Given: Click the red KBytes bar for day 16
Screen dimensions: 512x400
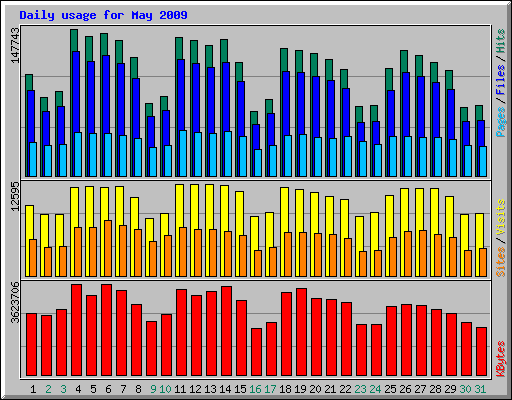Looking at the screenshot, I should [256, 352].
